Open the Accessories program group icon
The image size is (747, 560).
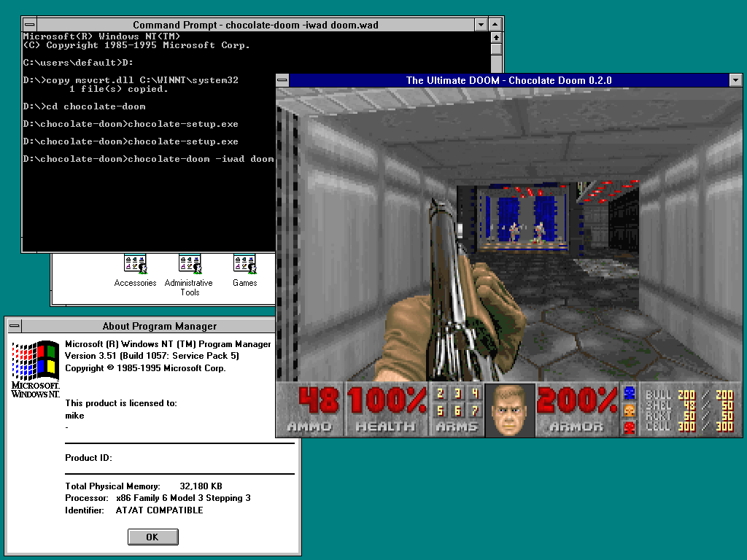click(x=135, y=264)
